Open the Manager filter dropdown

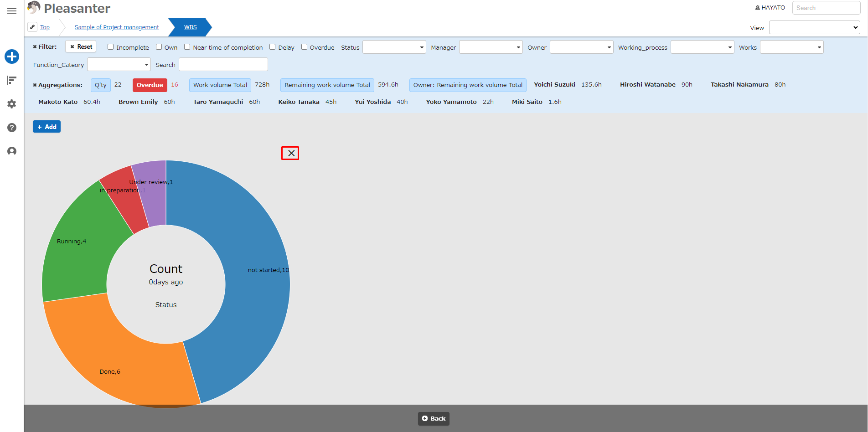491,47
